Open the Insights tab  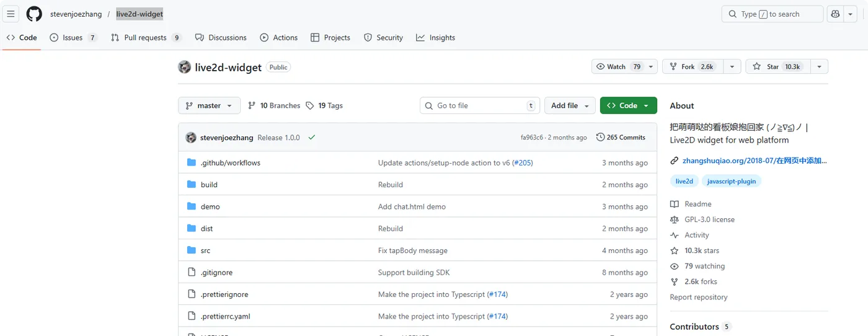[435, 38]
